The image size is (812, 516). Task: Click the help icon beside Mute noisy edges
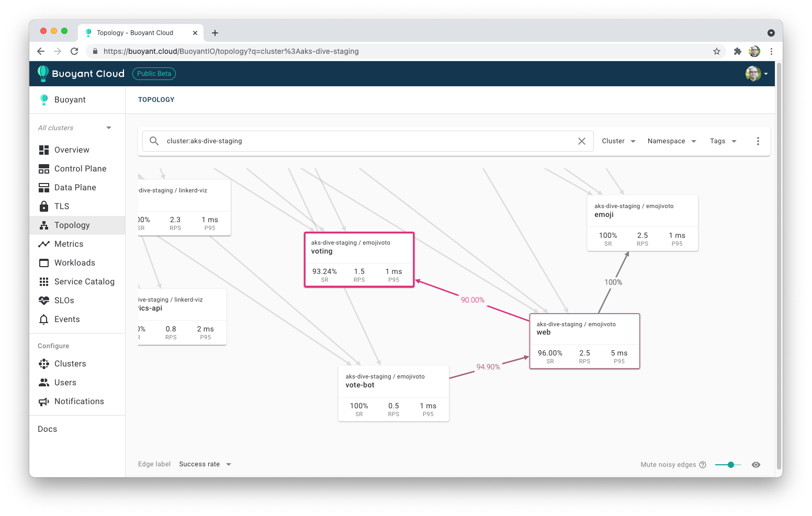(x=703, y=465)
